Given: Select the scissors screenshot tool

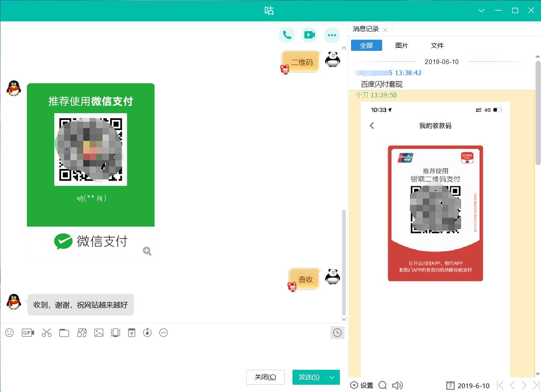Looking at the screenshot, I should (47, 333).
